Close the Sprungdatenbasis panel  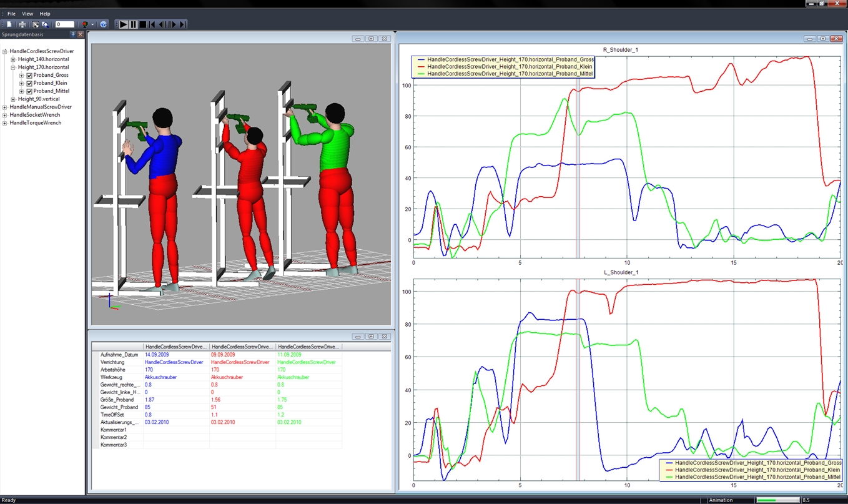tap(81, 34)
